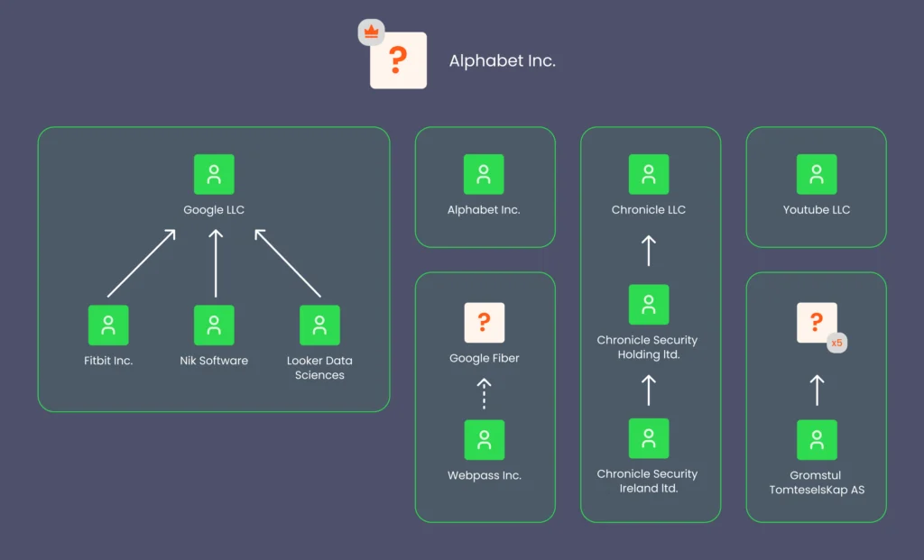Image resolution: width=924 pixels, height=560 pixels.
Task: Select Chronicle Security Holding ltd. icon
Action: pyautogui.click(x=649, y=304)
